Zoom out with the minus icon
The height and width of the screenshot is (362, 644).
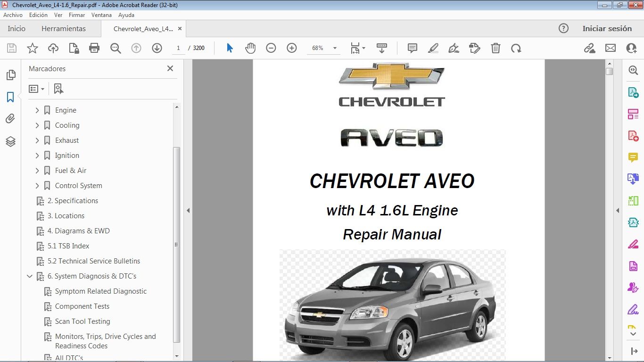271,48
